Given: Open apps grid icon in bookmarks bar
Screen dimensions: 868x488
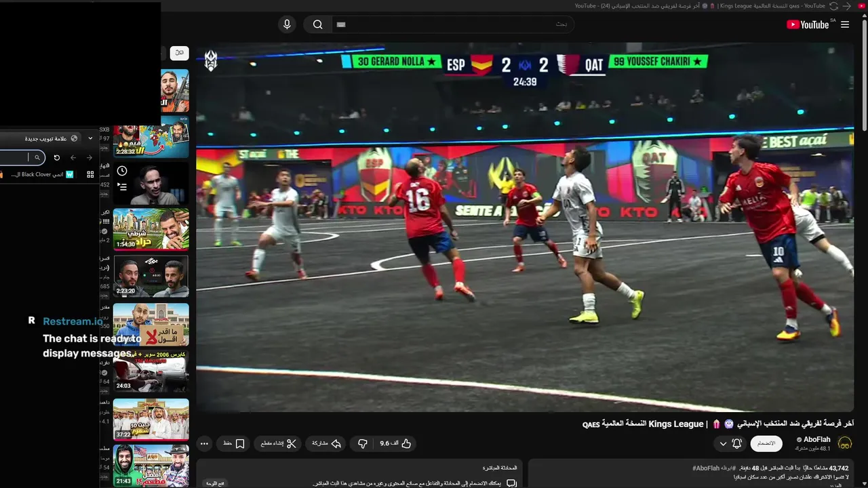Looking at the screenshot, I should (90, 175).
